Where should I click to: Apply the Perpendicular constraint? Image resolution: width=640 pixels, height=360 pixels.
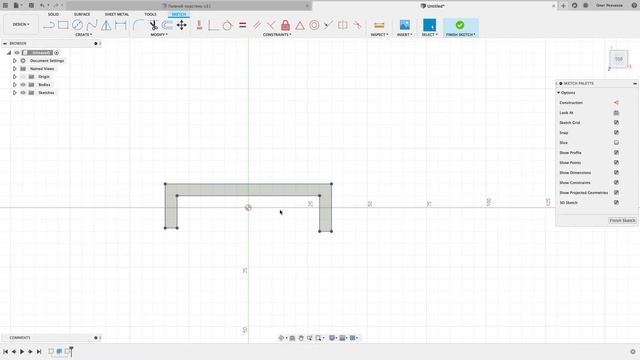tap(213, 25)
